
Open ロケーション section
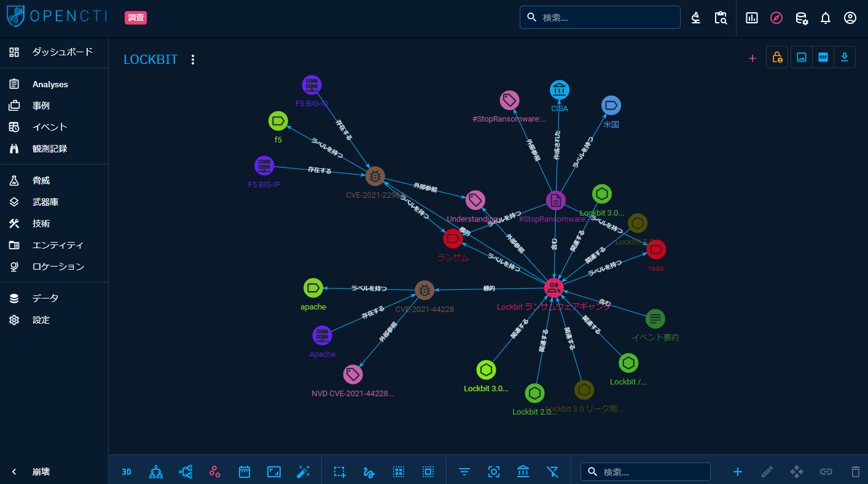tap(54, 267)
